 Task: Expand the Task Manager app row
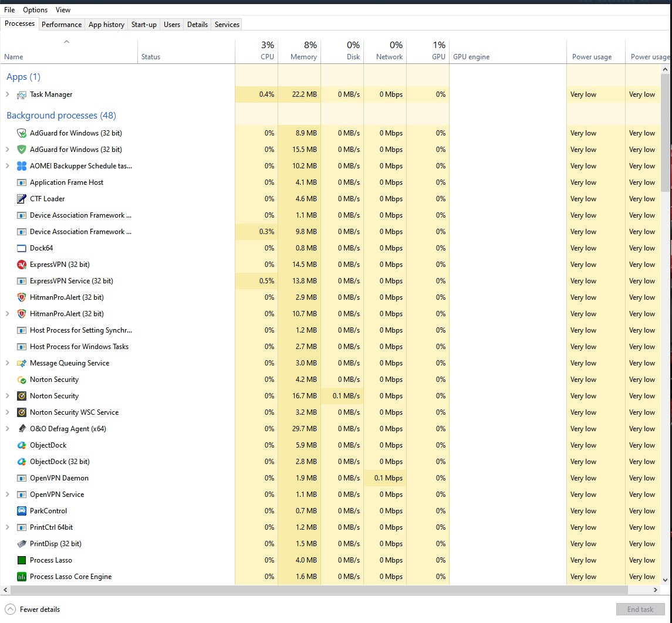tap(7, 94)
